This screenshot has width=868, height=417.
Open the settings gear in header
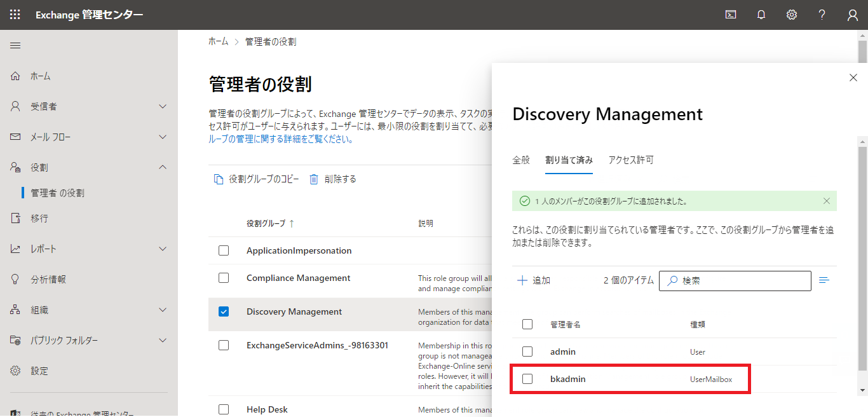(x=792, y=15)
